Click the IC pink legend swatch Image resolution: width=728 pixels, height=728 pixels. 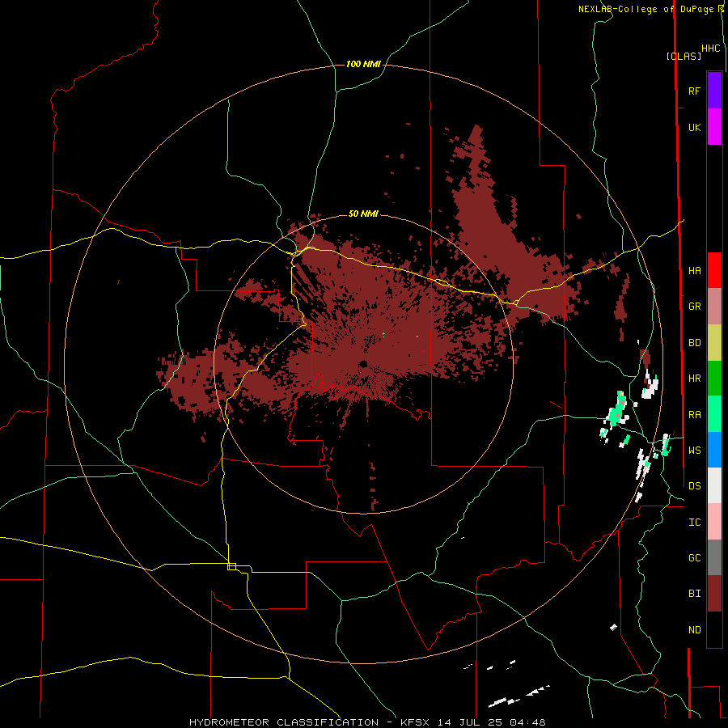[x=714, y=522]
